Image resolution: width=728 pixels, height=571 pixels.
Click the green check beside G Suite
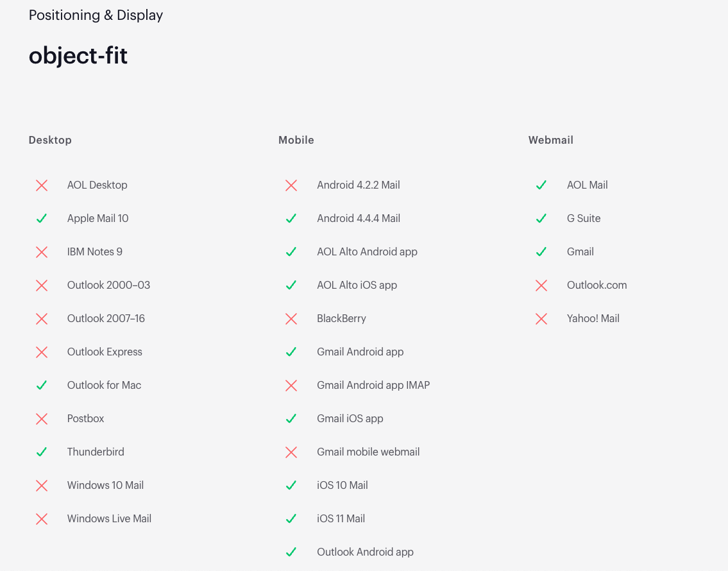[x=541, y=219]
